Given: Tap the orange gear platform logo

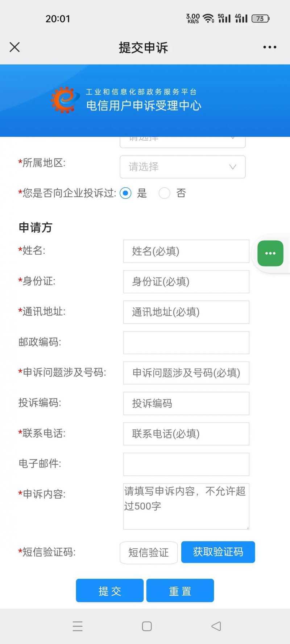Looking at the screenshot, I should (x=65, y=100).
